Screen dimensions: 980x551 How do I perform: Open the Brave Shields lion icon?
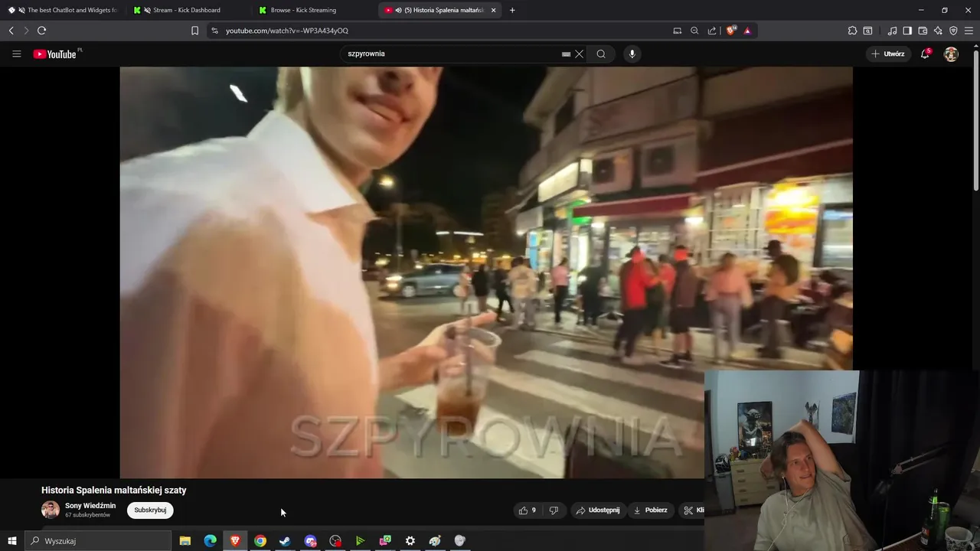click(x=731, y=31)
